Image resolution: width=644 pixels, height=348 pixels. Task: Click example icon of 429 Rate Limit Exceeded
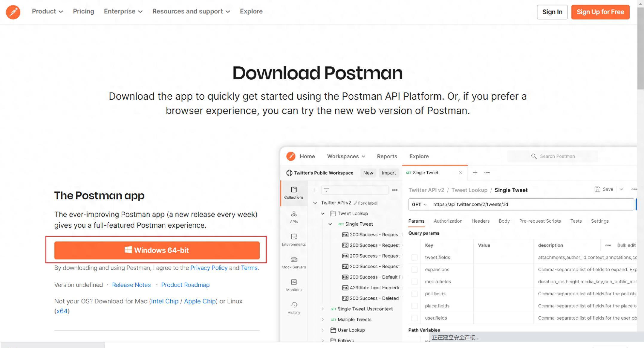[345, 288]
